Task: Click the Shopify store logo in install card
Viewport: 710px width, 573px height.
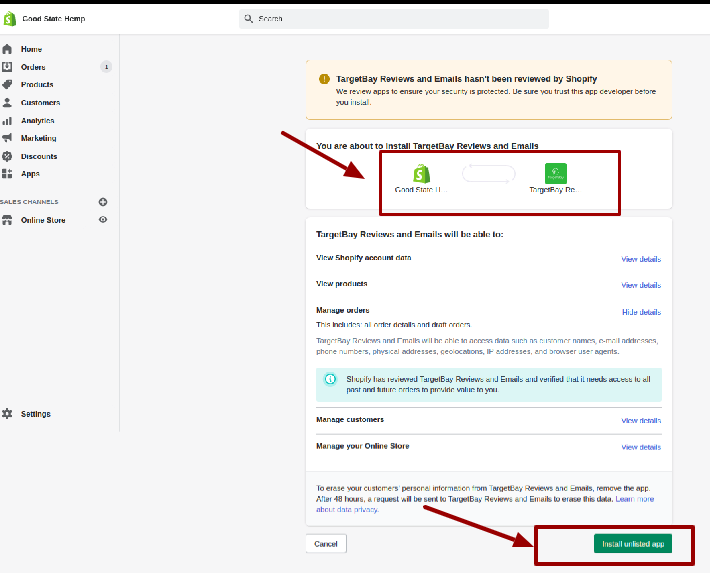Action: click(x=422, y=173)
